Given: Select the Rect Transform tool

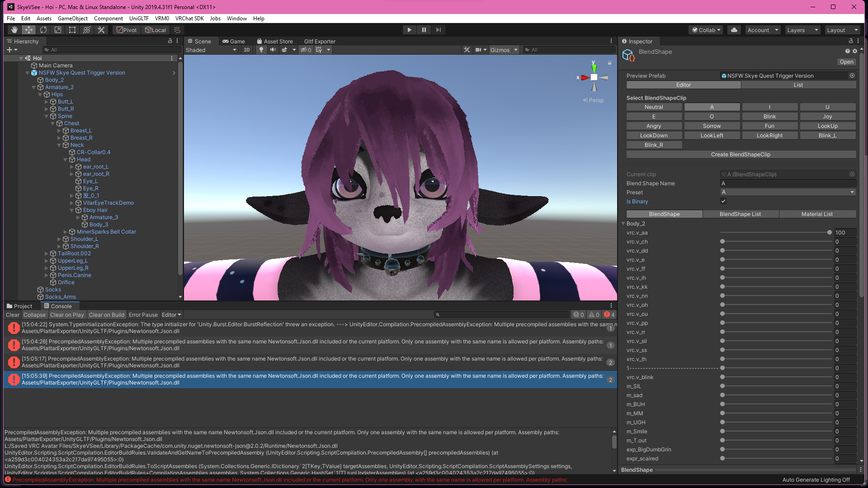Looking at the screenshot, I should (x=72, y=30).
